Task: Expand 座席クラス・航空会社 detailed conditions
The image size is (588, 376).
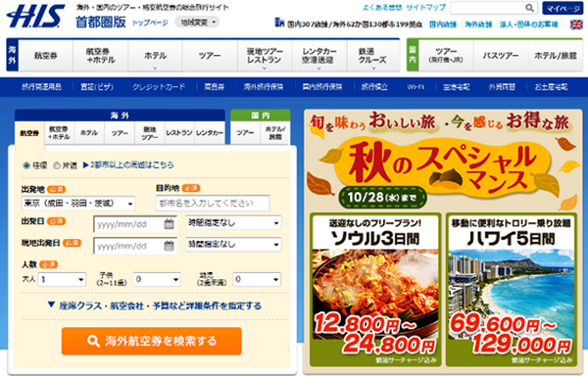Action: (x=155, y=305)
